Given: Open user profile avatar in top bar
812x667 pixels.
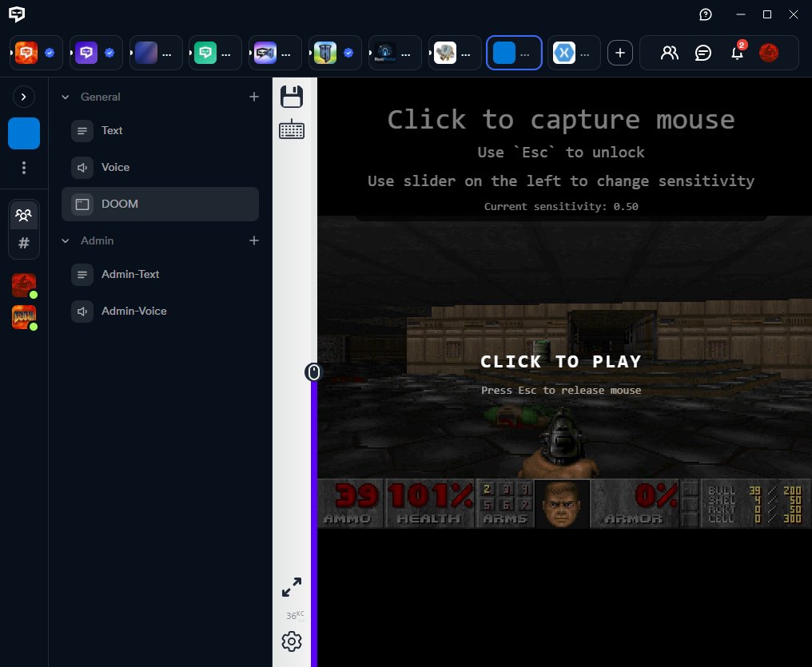Looking at the screenshot, I should click(x=769, y=53).
